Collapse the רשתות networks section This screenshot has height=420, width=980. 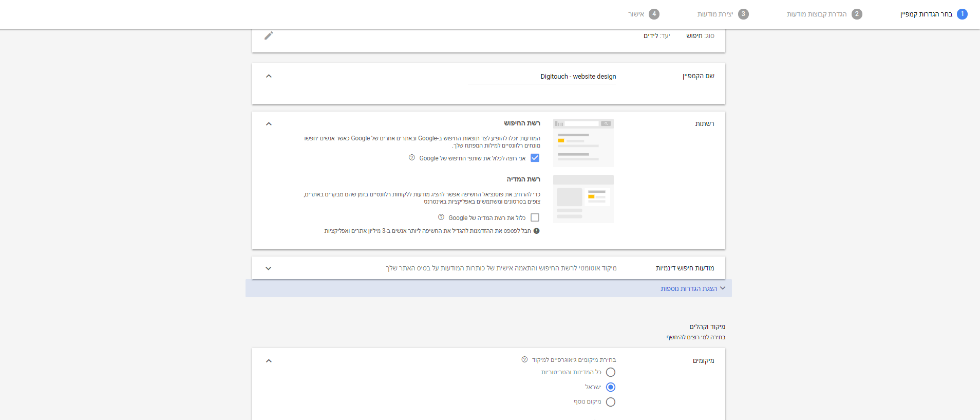269,124
